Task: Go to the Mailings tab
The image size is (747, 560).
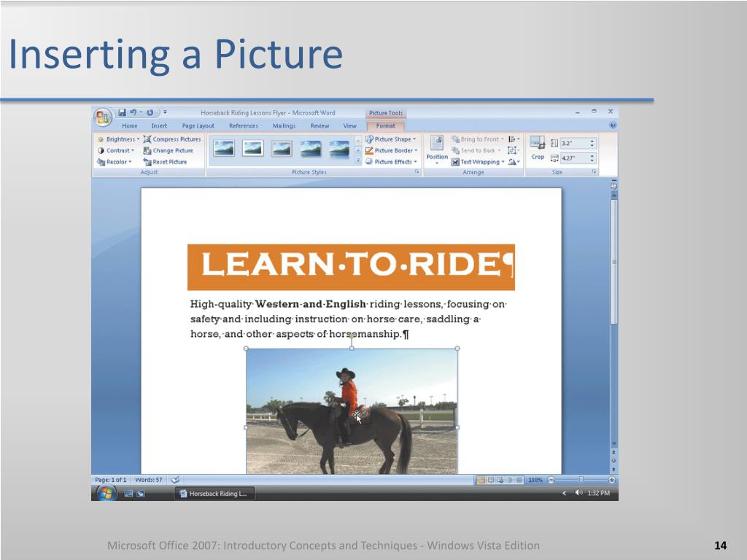Action: [284, 125]
